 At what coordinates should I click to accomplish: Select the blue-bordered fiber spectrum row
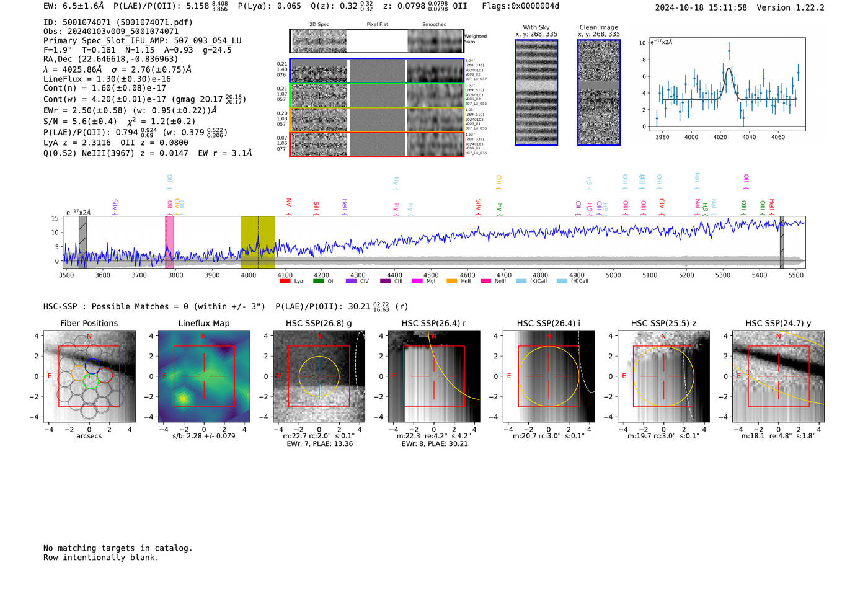pos(376,71)
